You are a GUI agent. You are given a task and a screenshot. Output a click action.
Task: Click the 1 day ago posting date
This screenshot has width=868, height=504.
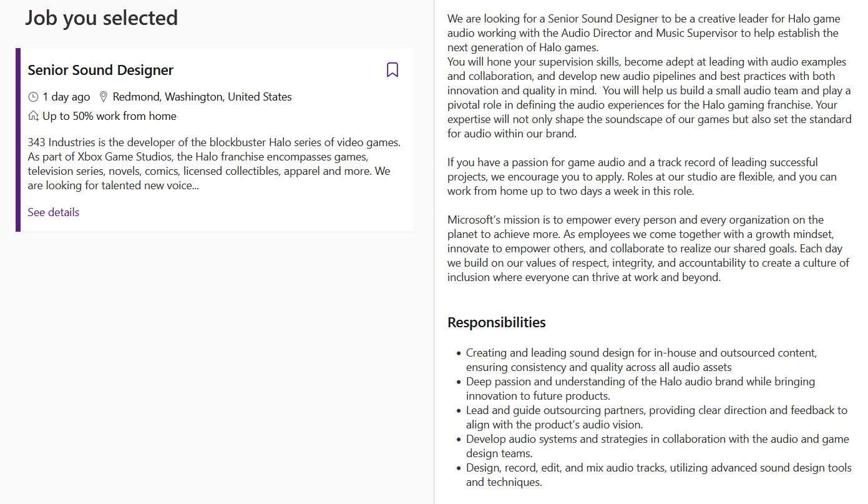click(66, 97)
